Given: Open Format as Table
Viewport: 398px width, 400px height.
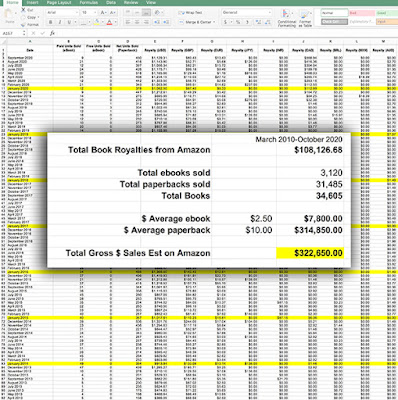Looking at the screenshot, I should point(305,18).
